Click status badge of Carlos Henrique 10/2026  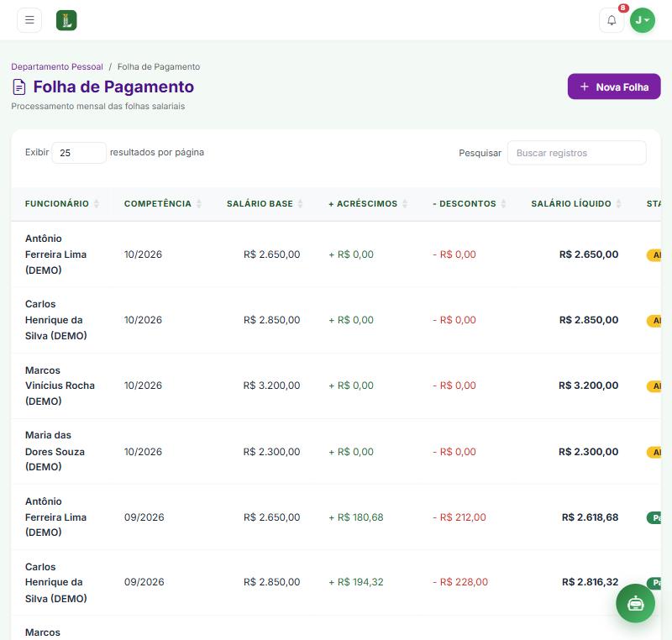[x=654, y=321]
